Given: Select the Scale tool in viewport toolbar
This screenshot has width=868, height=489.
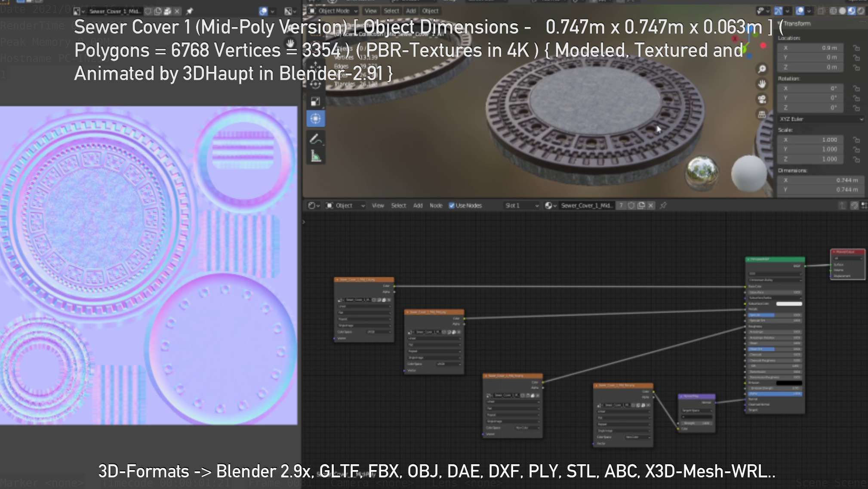Looking at the screenshot, I should (x=315, y=102).
